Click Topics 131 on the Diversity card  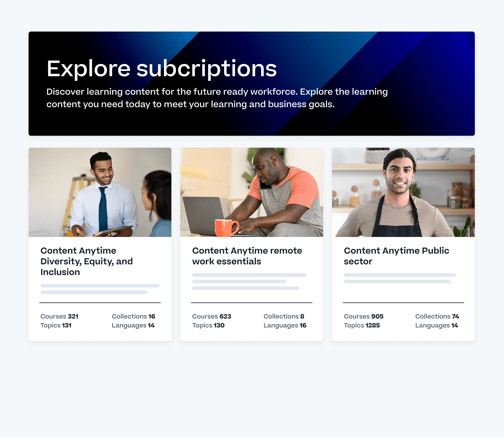[x=56, y=325]
